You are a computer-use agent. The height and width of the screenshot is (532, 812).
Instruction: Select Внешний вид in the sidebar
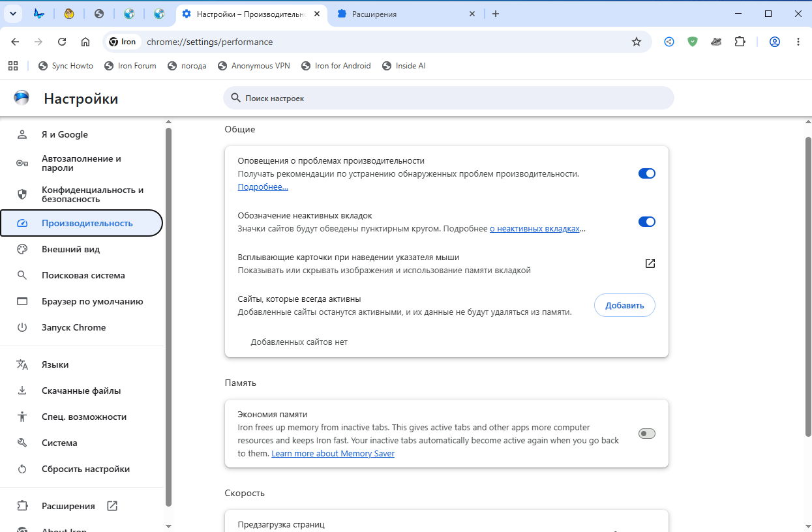[82, 249]
